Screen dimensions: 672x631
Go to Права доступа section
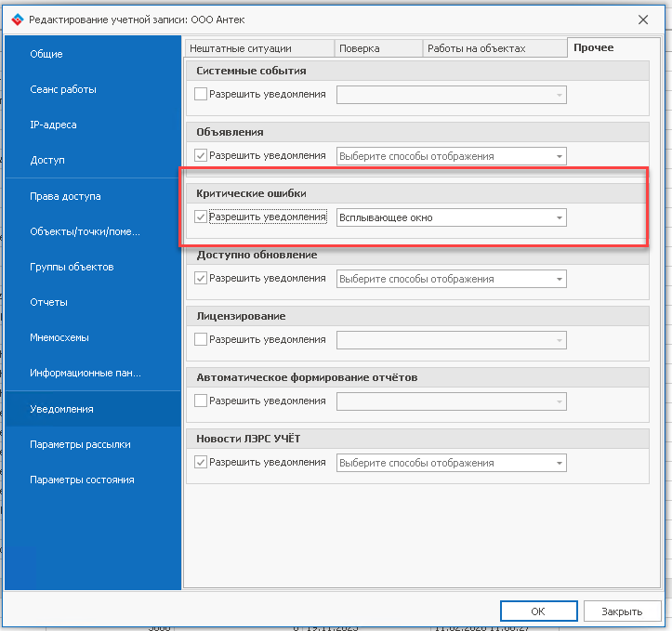[x=65, y=196]
